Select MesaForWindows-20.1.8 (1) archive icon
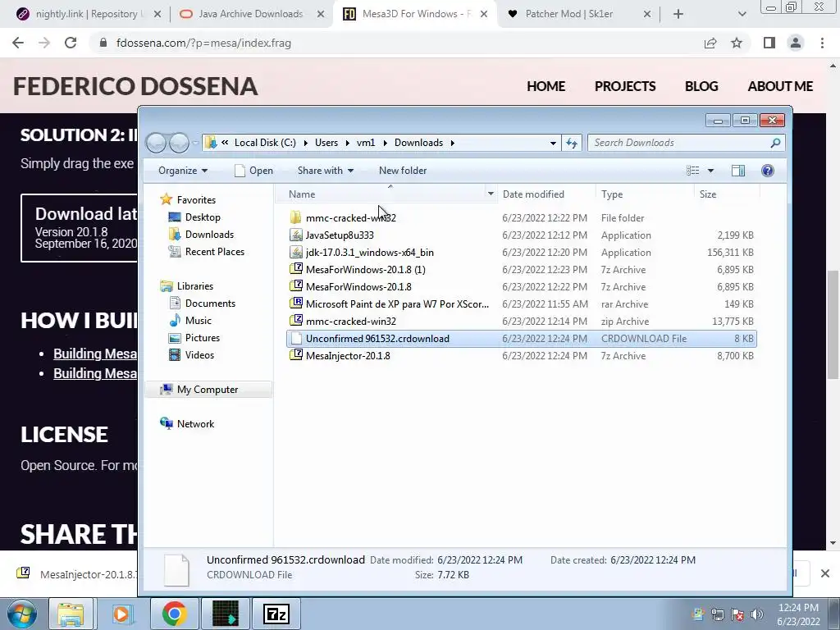Screen dimensions: 840x630 (295, 269)
